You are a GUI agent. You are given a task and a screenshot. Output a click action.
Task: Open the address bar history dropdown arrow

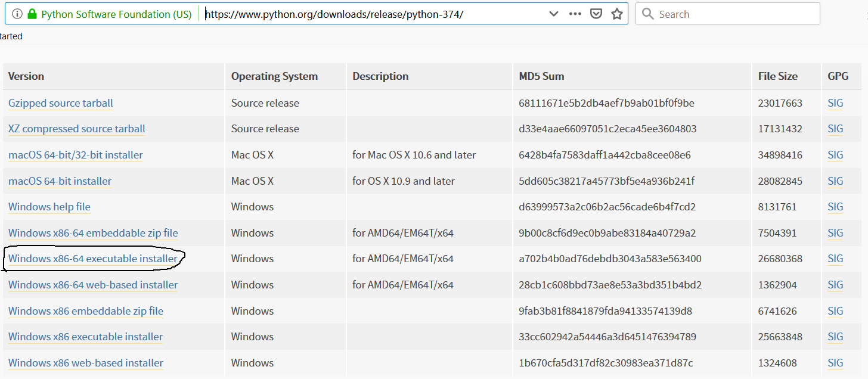(x=553, y=14)
